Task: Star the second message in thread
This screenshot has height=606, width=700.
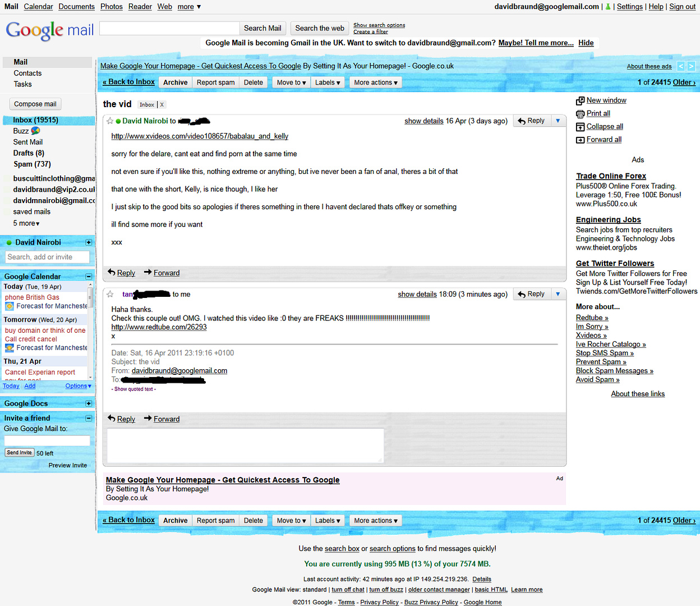Action: [110, 294]
